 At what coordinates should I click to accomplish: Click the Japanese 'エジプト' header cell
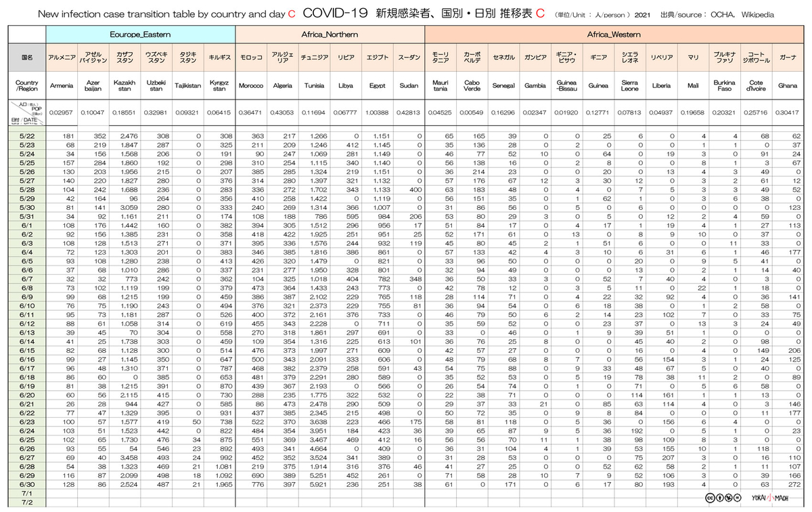tap(377, 58)
